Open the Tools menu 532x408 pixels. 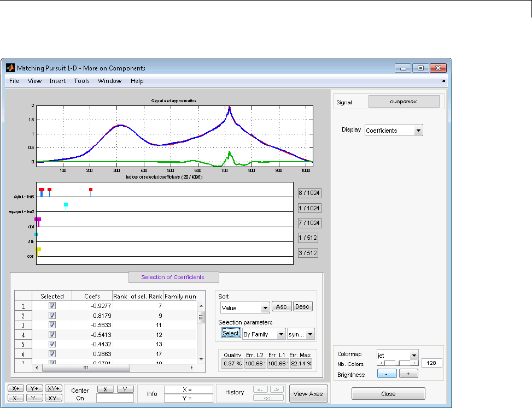(x=81, y=81)
